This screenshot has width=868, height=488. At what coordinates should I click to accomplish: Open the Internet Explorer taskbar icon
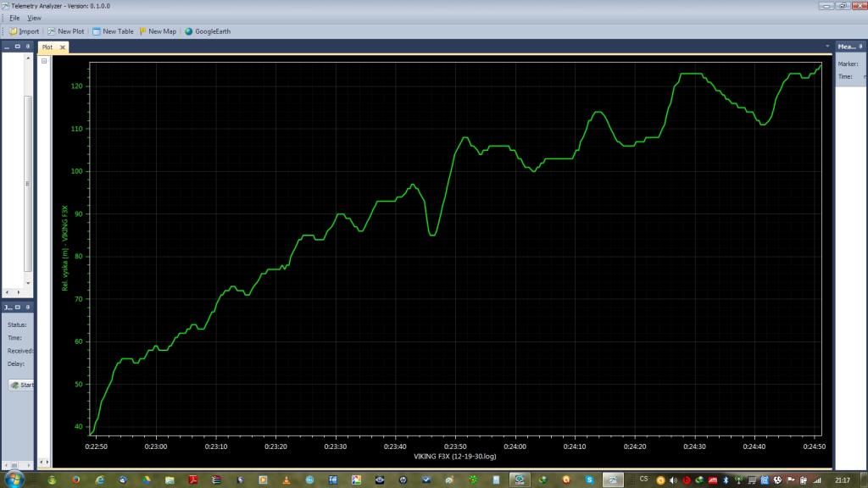click(100, 480)
